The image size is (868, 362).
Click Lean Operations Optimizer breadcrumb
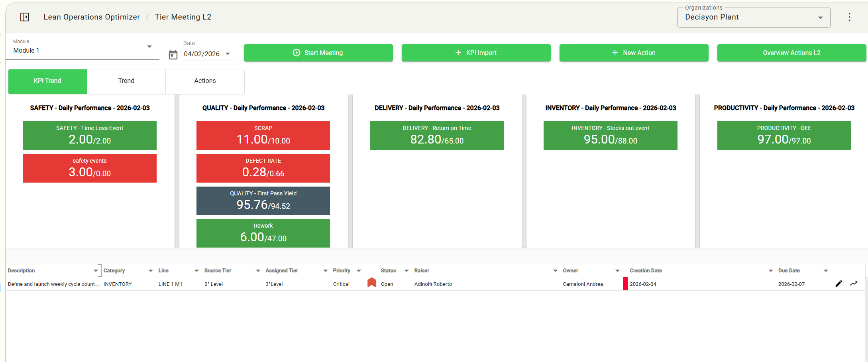point(92,17)
